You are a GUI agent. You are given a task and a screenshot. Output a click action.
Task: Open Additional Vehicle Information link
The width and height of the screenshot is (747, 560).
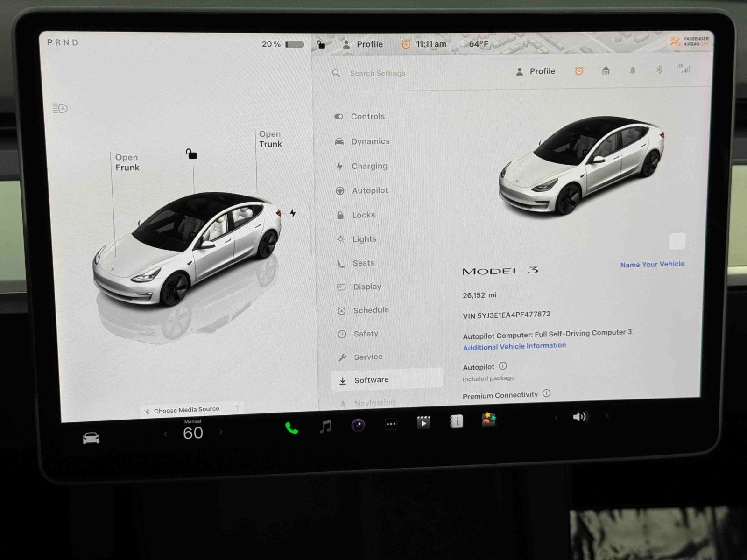[x=514, y=346]
